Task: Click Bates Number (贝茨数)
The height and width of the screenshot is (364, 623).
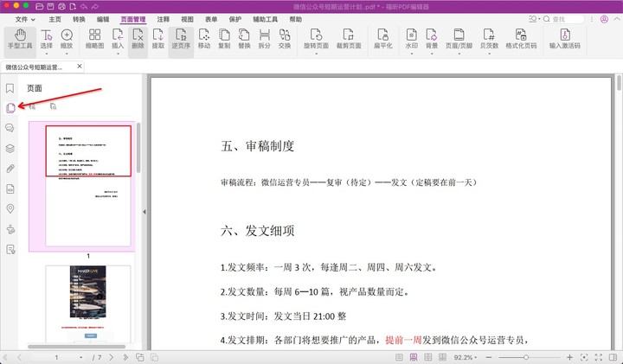Action: [489, 39]
